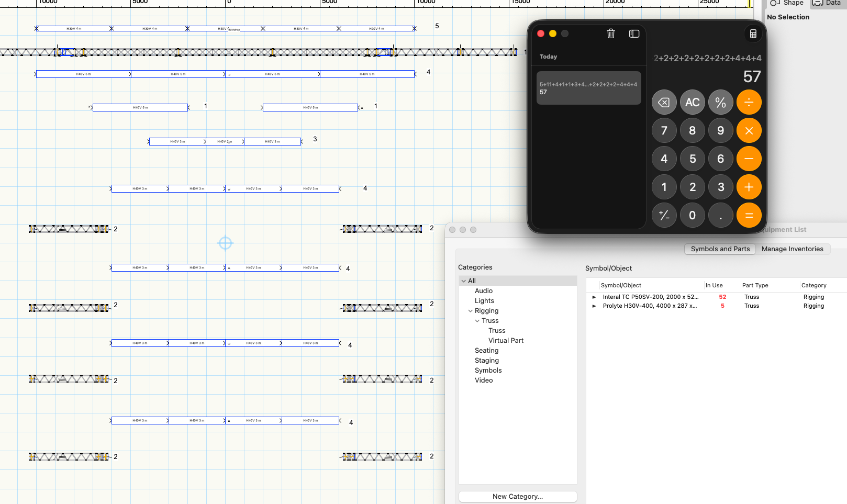The width and height of the screenshot is (847, 504).
Task: Click the New Category button
Action: pos(517,496)
